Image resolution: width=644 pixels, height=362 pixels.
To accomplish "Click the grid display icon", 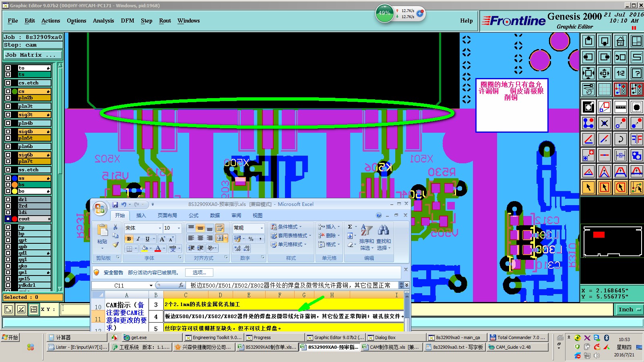I will [x=605, y=89].
